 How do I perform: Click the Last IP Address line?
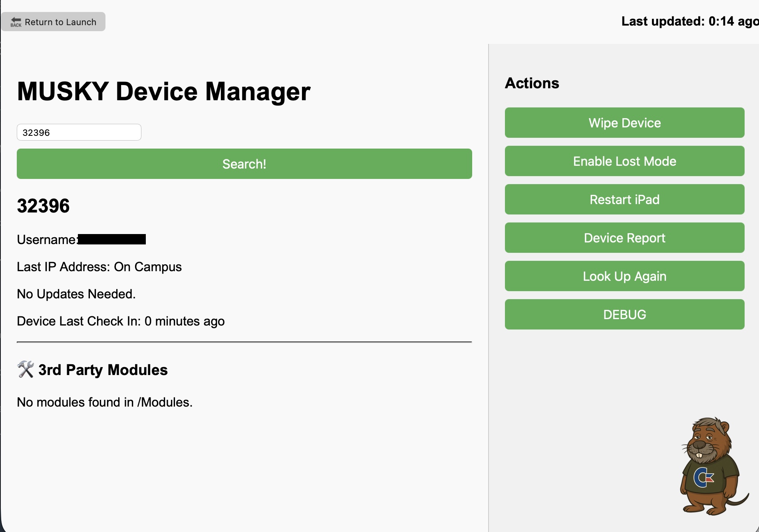tap(99, 267)
